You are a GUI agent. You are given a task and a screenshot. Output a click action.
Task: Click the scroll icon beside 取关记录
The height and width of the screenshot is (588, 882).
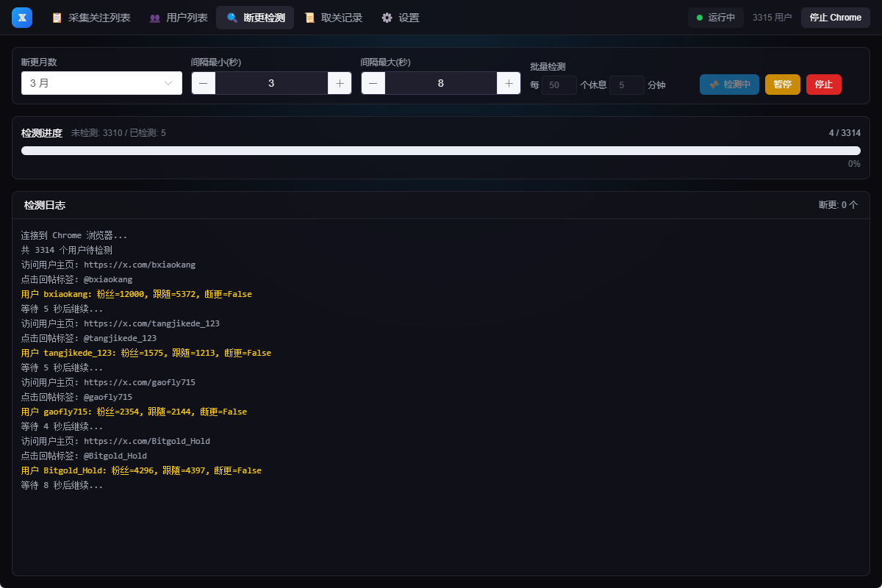pos(310,18)
